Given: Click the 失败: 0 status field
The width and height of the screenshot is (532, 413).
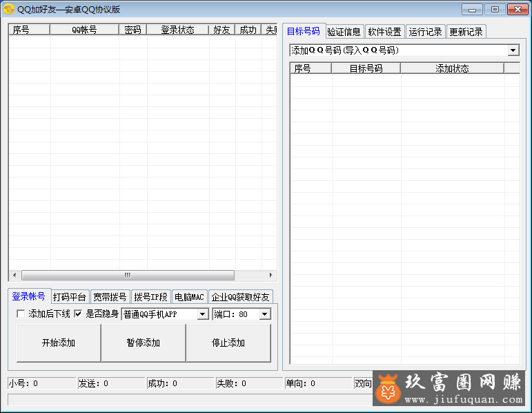Looking at the screenshot, I should pos(249,383).
